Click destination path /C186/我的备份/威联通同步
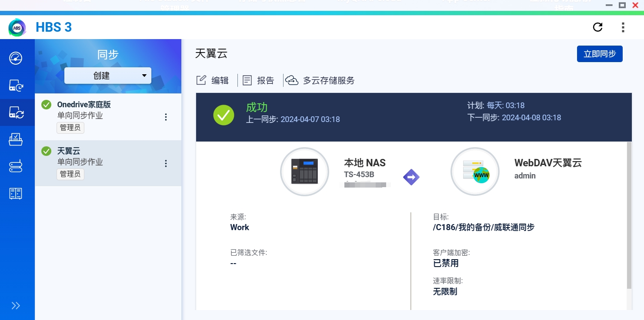The width and height of the screenshot is (644, 320). tap(484, 227)
